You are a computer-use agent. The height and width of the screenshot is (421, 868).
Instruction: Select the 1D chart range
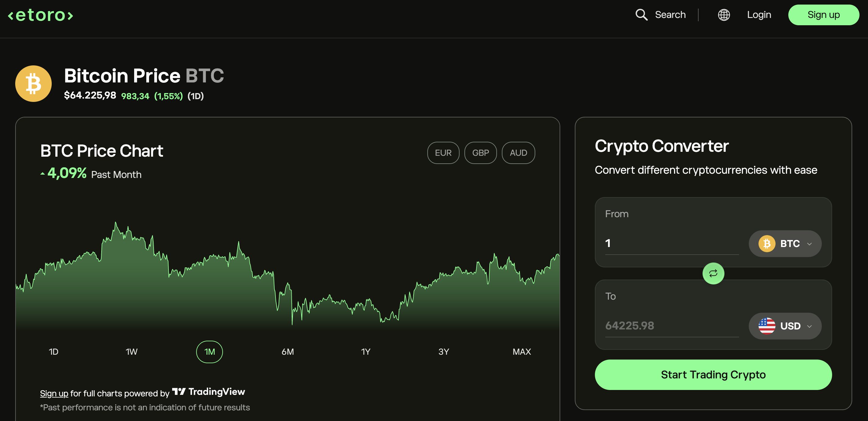(x=54, y=352)
